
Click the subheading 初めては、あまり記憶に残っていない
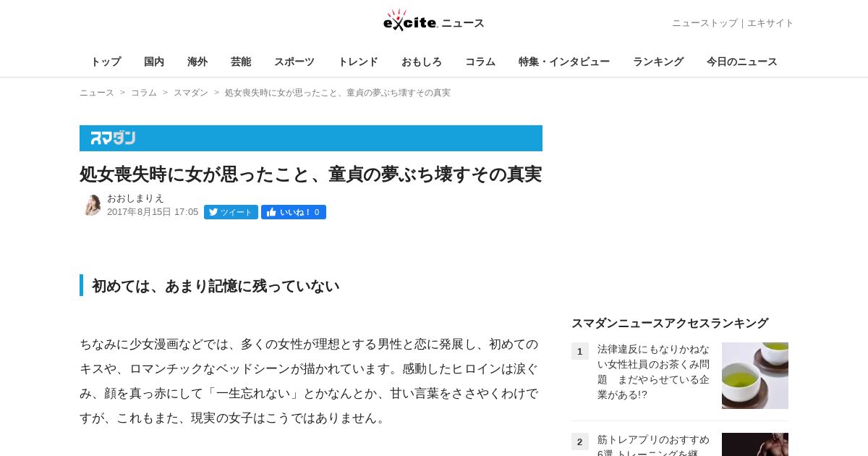point(216,286)
